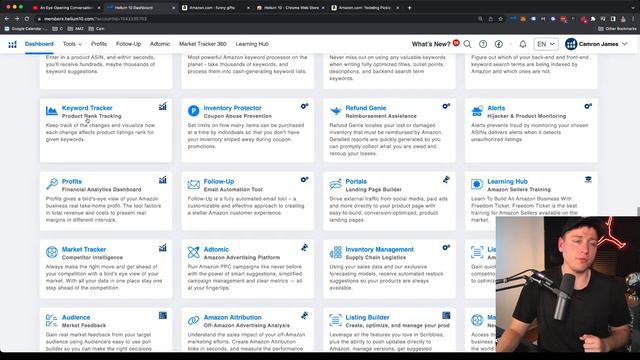Click the Profits magnifier icon
This screenshot has height=360, width=640.
(x=52, y=184)
